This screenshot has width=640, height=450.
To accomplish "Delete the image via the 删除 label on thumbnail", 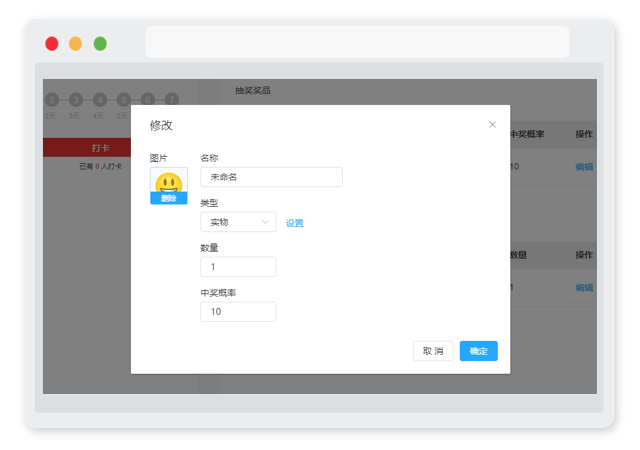I will click(169, 198).
